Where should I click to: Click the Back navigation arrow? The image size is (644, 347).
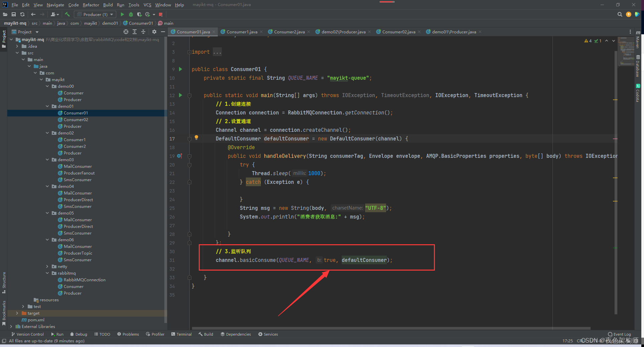[33, 14]
